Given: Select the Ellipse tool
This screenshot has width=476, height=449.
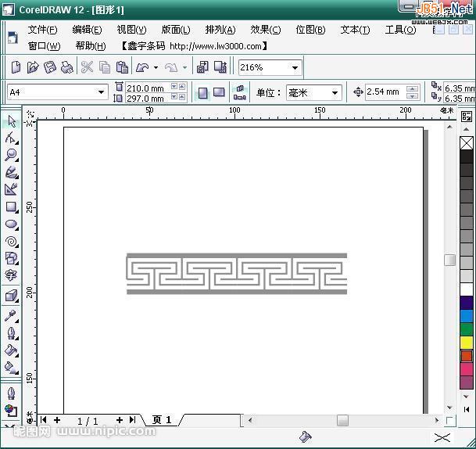Looking at the screenshot, I should tap(12, 224).
